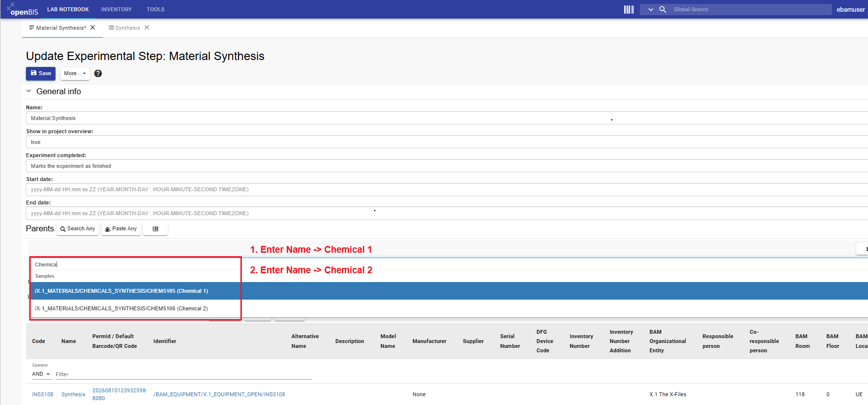Open INS5108 code link
This screenshot has height=405, width=868.
coord(42,394)
